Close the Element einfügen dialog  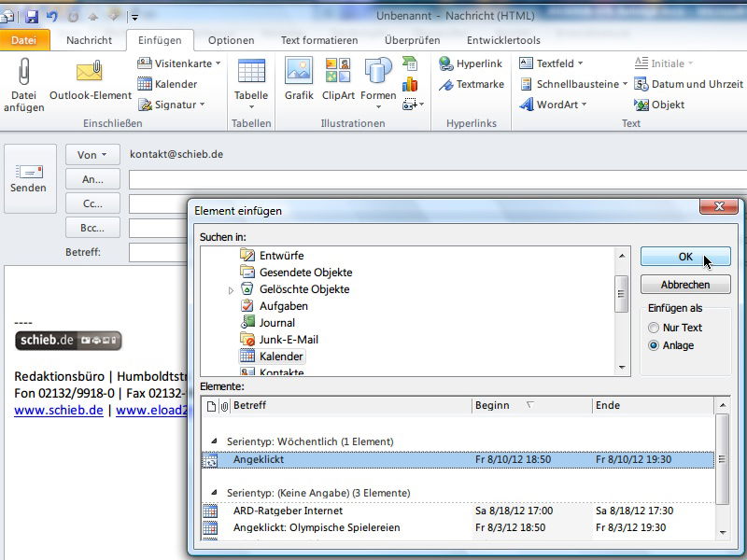718,206
